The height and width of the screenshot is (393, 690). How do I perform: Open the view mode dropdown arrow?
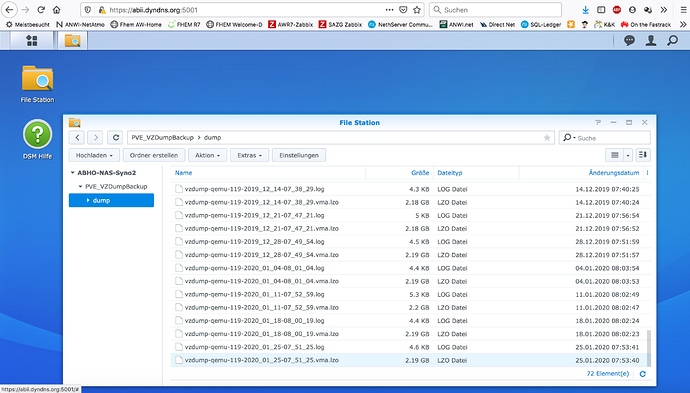(x=628, y=155)
